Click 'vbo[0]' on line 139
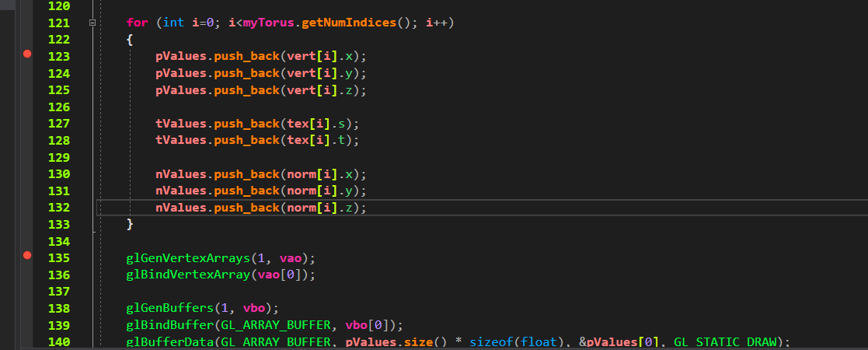The width and height of the screenshot is (868, 350). 367,325
